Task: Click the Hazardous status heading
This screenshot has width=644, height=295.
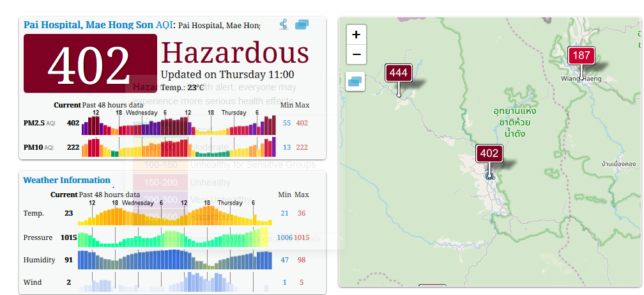Action: (x=234, y=52)
